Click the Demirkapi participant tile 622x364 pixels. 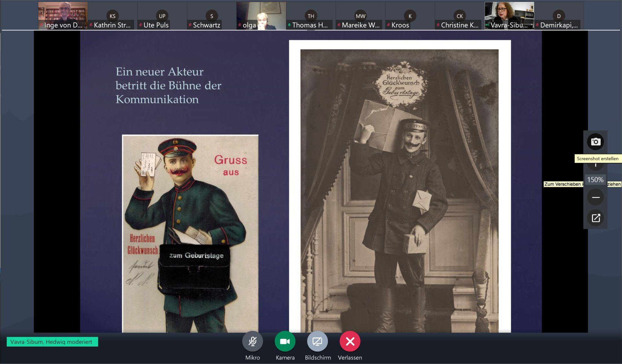click(x=559, y=16)
